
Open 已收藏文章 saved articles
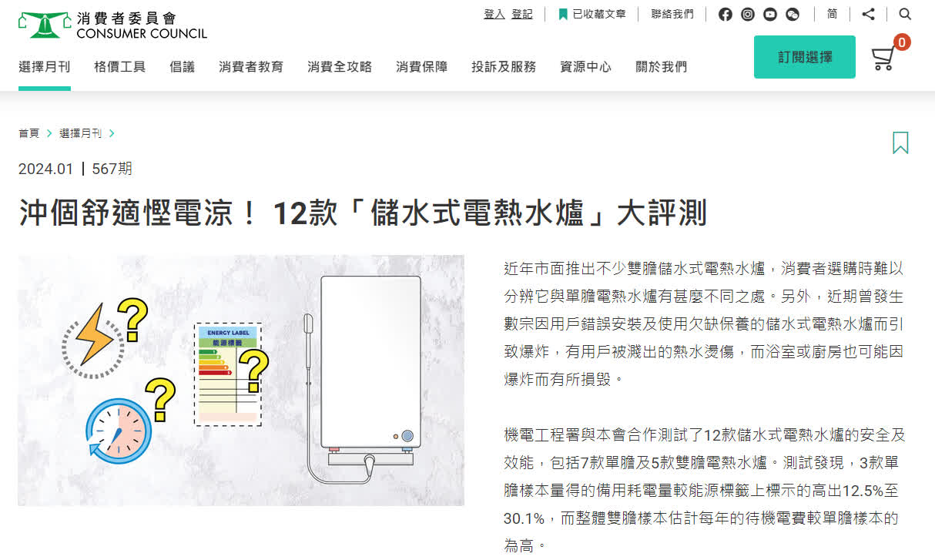click(x=592, y=14)
